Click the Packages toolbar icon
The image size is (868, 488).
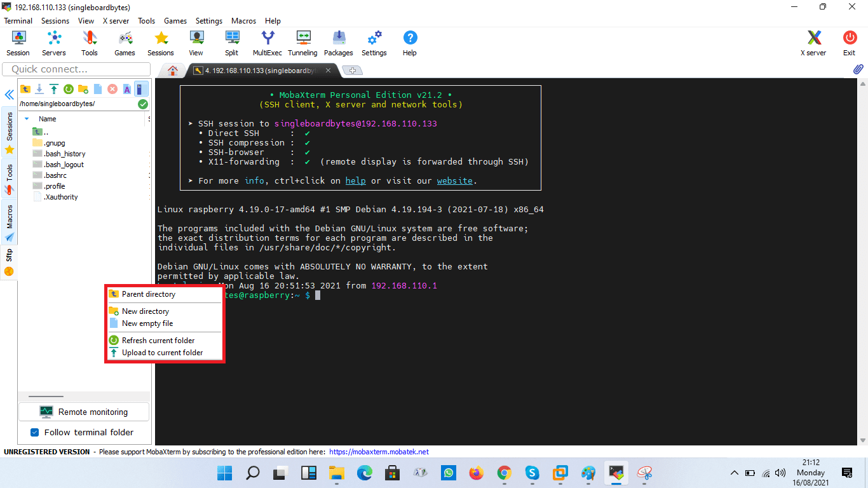[x=339, y=43]
